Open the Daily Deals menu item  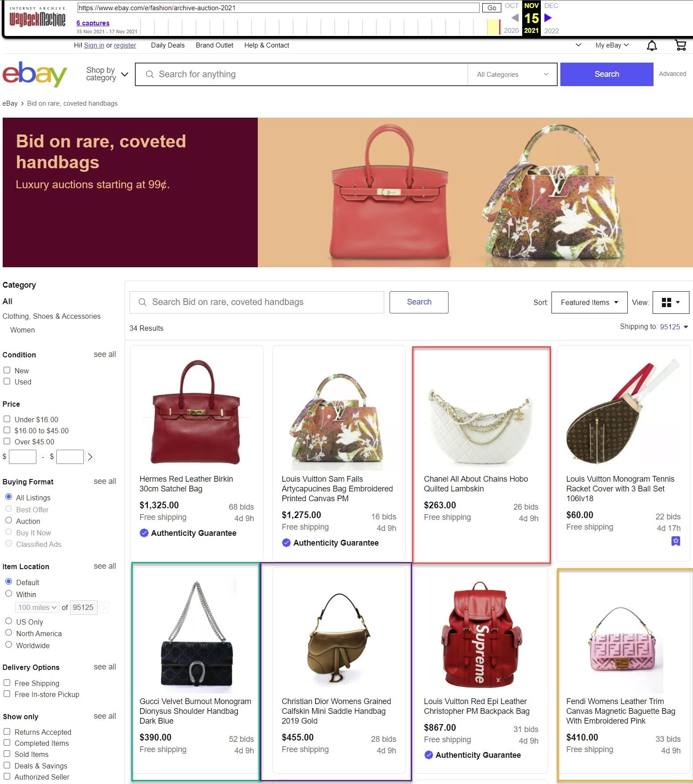pos(168,45)
